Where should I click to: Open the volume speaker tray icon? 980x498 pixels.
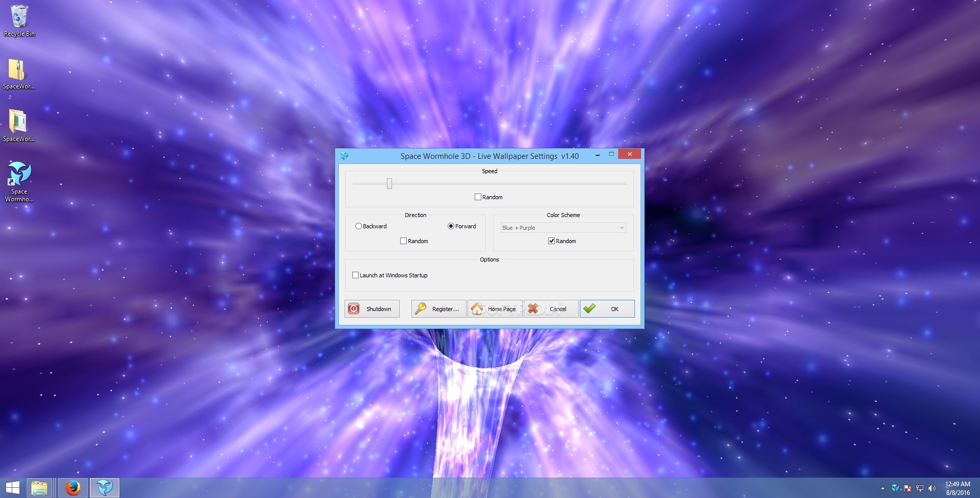pyautogui.click(x=932, y=488)
